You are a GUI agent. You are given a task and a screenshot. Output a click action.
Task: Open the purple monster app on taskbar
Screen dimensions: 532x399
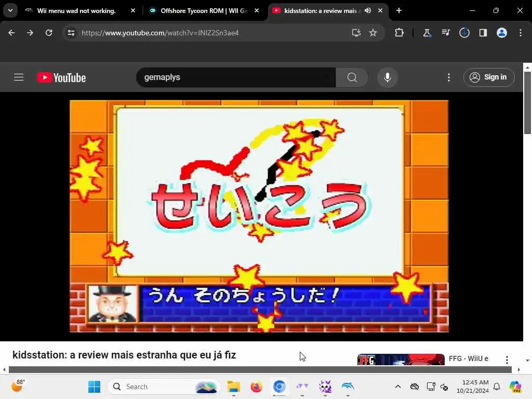coord(325,387)
